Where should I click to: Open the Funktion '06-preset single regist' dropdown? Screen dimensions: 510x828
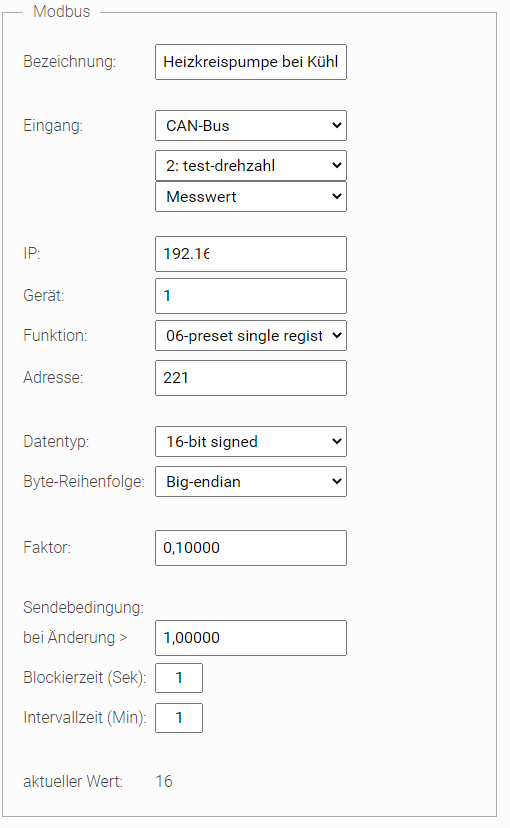tap(251, 336)
